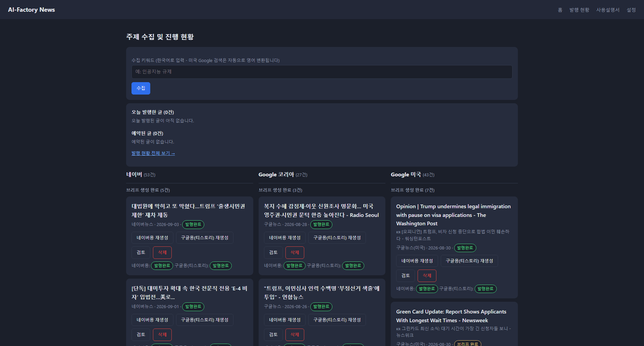The image size is (644, 346).
Task: Click 구글용(티스토리) 재생성 on the E-4 비자 card
Action: (x=205, y=320)
